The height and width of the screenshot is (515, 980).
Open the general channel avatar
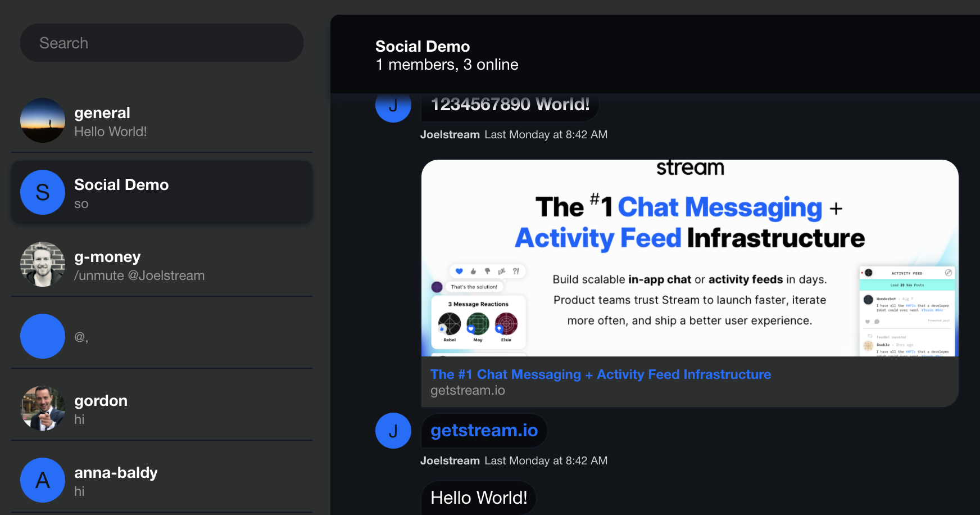(43, 120)
